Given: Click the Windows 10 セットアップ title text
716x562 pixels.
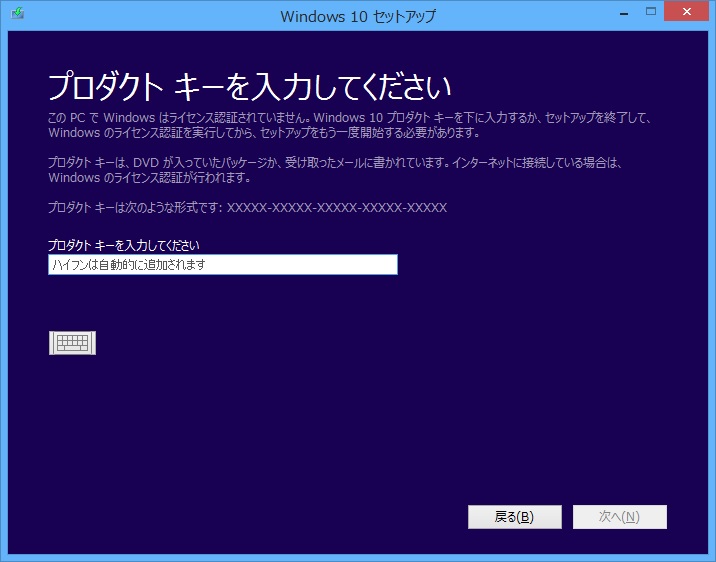Looking at the screenshot, I should (x=358, y=16).
